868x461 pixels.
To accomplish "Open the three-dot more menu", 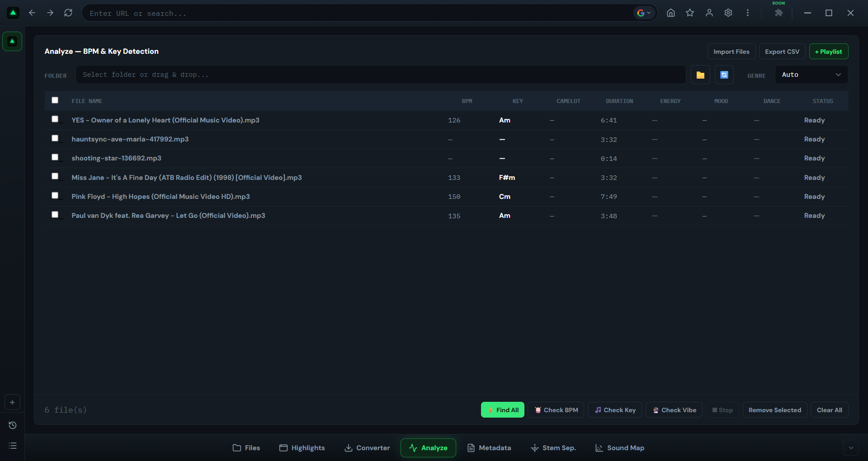I will point(748,13).
